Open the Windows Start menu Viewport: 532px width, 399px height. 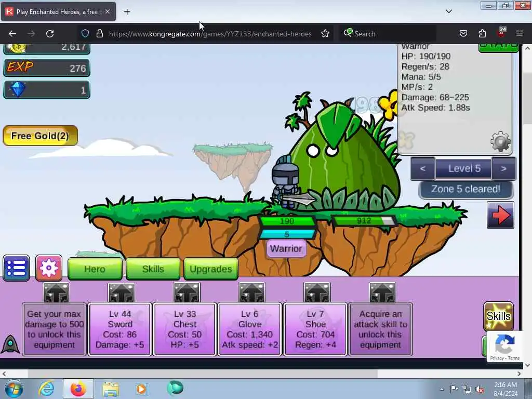click(x=14, y=389)
